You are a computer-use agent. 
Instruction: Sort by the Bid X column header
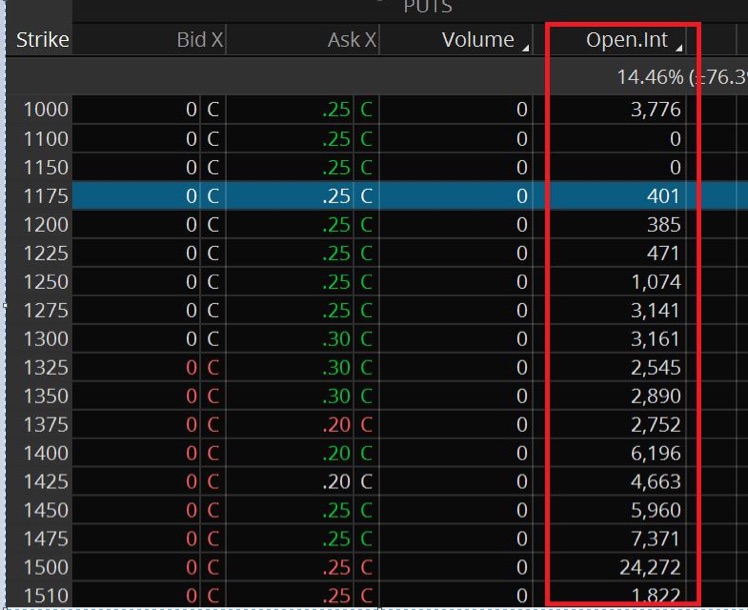(199, 40)
